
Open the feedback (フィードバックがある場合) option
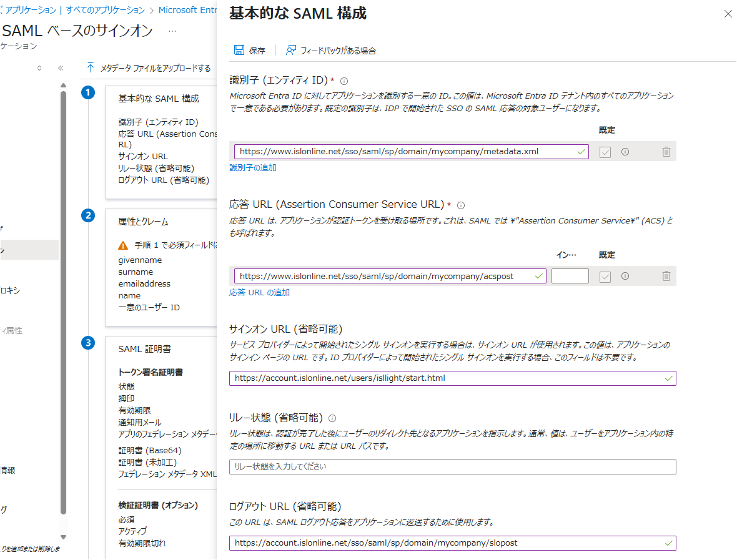pos(331,51)
